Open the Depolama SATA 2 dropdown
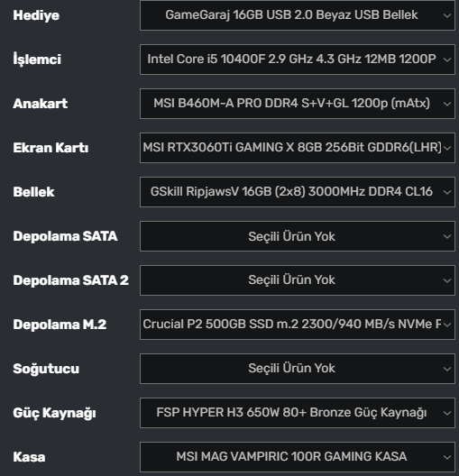 click(x=298, y=280)
